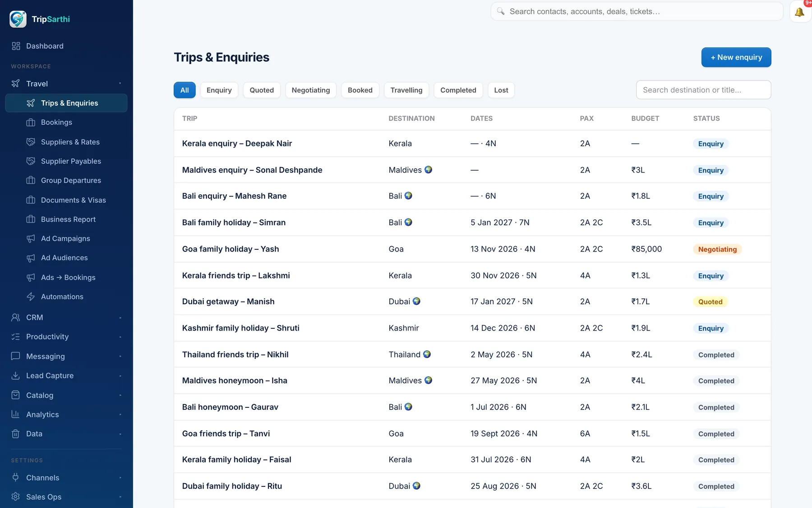Click the Suppliers & Rates handshake icon
The width and height of the screenshot is (812, 508).
click(x=31, y=142)
